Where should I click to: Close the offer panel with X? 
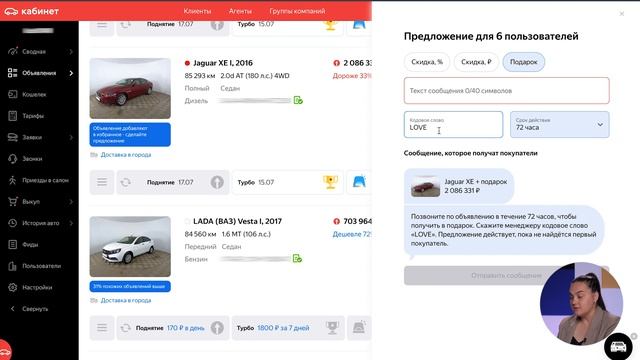point(622,14)
